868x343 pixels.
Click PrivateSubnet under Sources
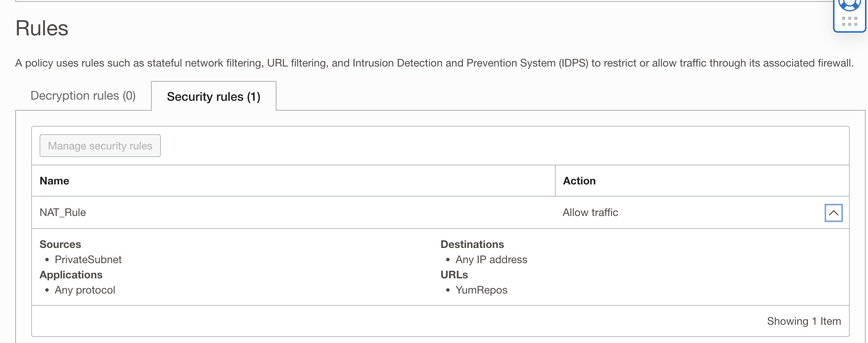click(x=88, y=260)
